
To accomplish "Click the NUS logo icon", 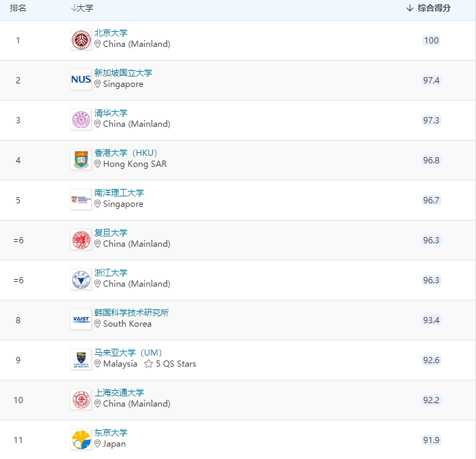I will click(x=81, y=80).
